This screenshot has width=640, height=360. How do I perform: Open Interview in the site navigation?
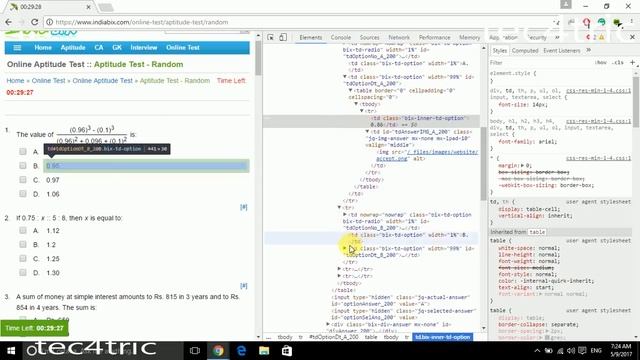pos(144,48)
